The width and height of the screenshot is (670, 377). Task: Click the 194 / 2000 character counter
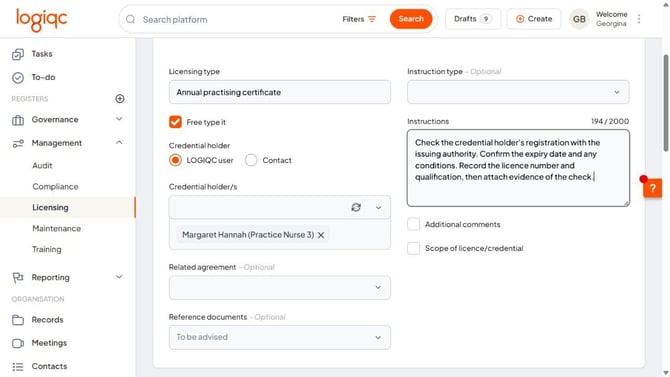pos(610,121)
